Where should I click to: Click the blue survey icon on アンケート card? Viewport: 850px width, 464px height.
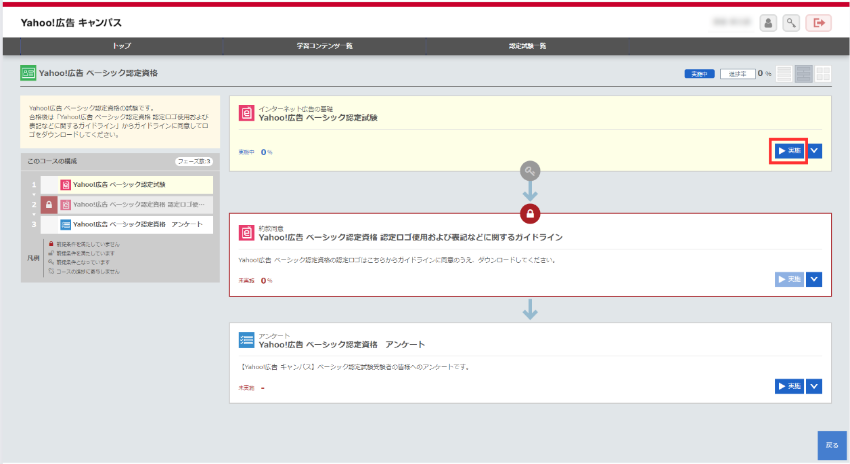point(247,340)
